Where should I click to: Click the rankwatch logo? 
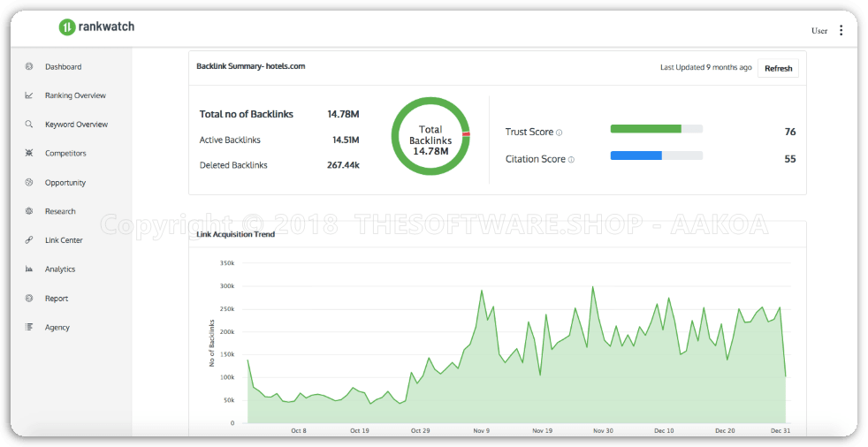(96, 27)
